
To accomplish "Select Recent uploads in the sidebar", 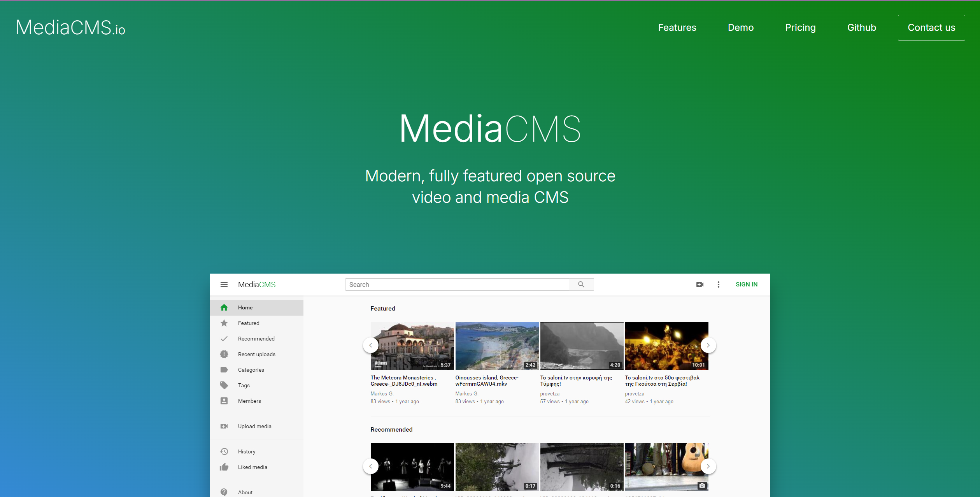I will click(x=257, y=354).
